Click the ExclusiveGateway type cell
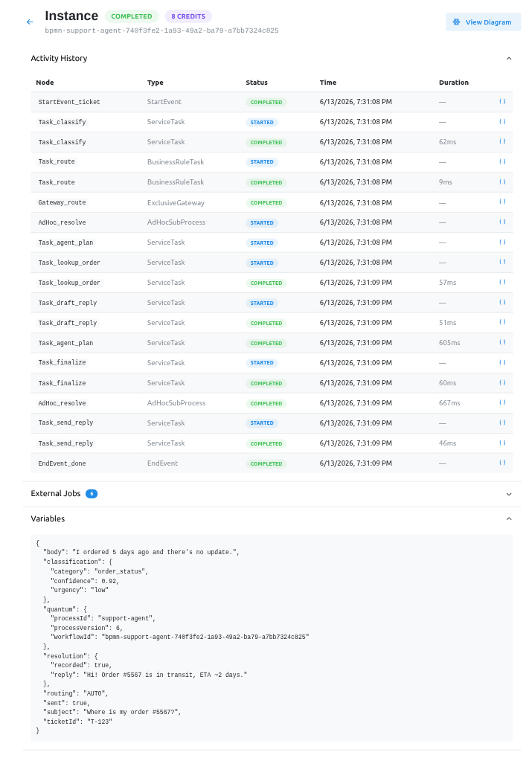The image size is (532, 758). (176, 203)
